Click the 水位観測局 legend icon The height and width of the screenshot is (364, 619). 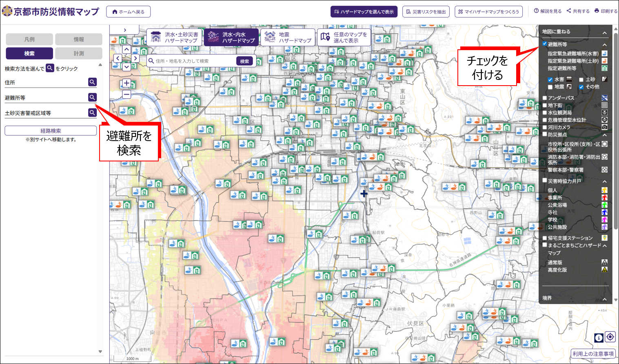[x=604, y=113]
